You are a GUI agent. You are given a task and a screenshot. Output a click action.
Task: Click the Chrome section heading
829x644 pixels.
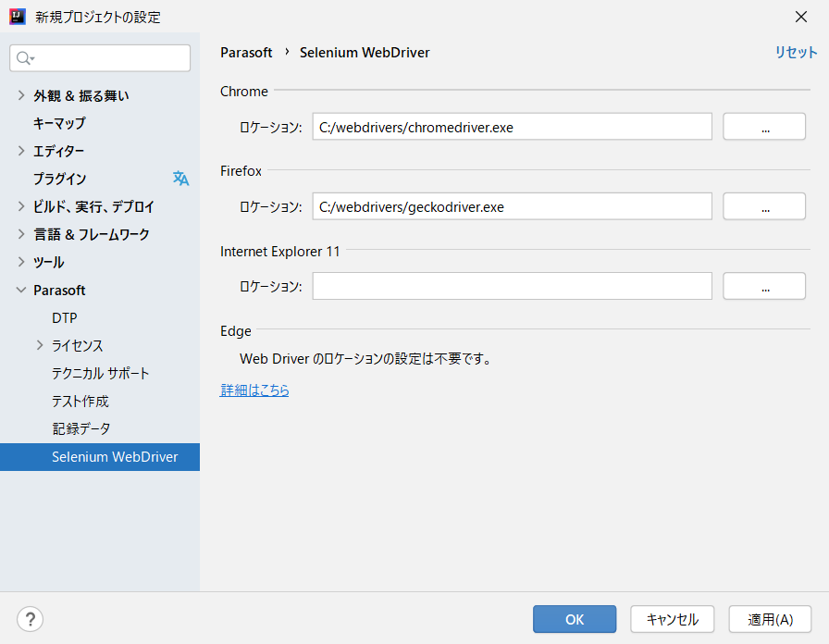coord(244,92)
